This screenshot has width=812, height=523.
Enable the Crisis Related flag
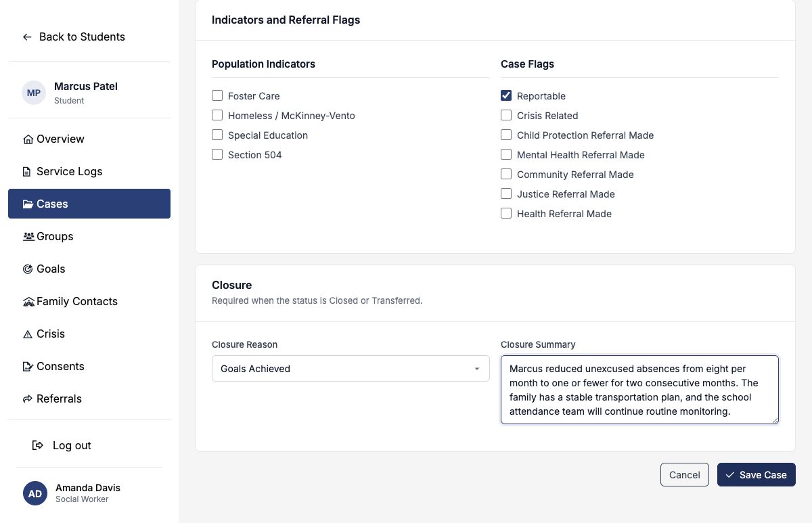tap(506, 115)
